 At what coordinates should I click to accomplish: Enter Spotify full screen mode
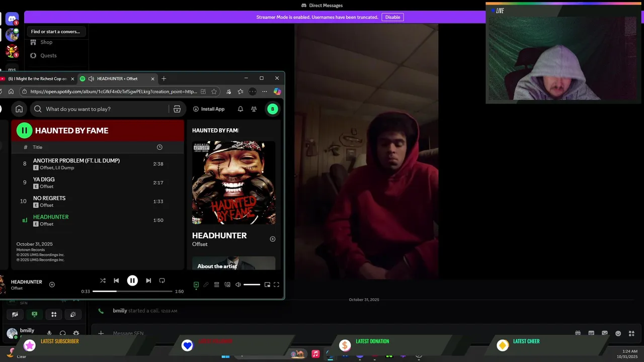click(x=276, y=285)
